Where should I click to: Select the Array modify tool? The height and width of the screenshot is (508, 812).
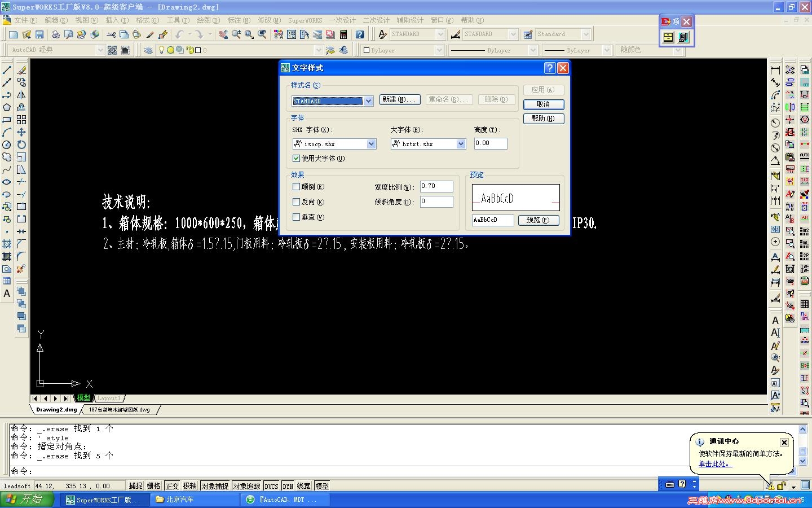[x=21, y=120]
